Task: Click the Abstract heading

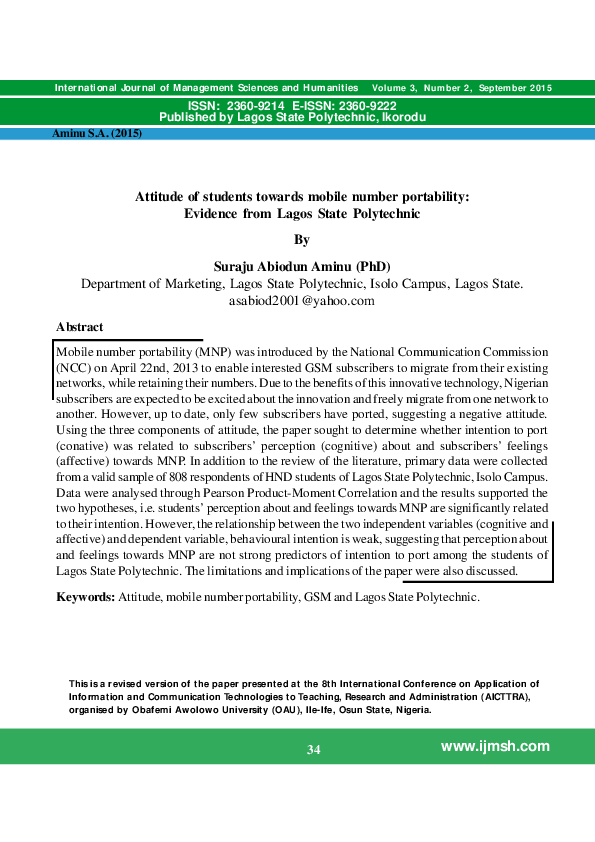Action: coord(79,326)
